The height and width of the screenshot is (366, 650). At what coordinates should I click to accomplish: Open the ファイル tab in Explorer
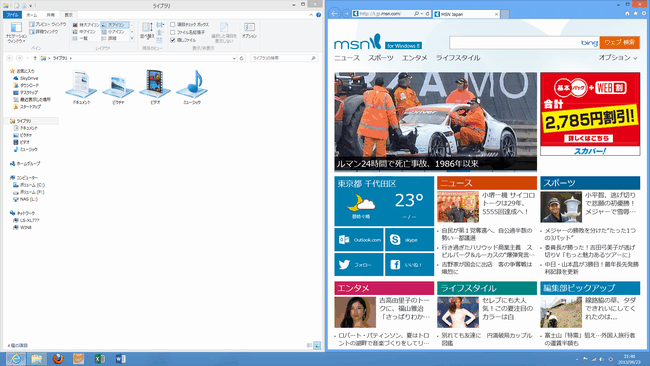[x=12, y=15]
